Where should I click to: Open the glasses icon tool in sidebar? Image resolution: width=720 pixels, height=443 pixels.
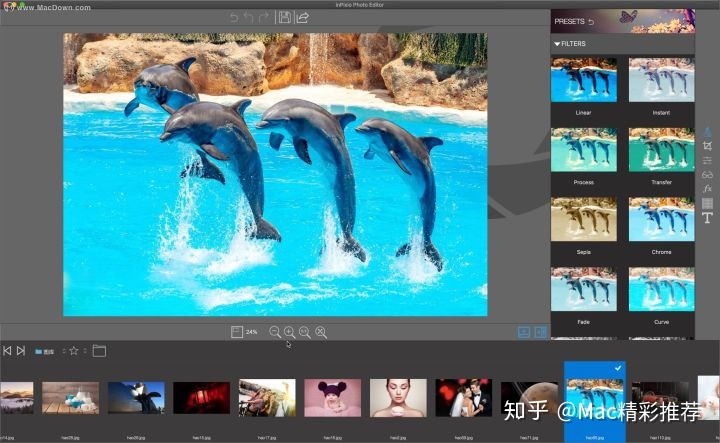[x=707, y=174]
